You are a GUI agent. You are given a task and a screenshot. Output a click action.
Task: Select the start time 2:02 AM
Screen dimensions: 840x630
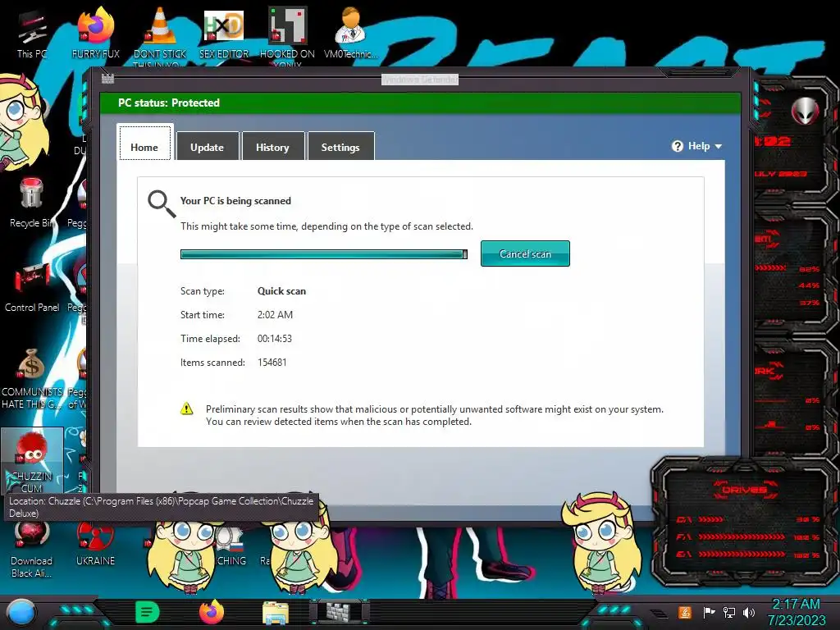(x=275, y=314)
